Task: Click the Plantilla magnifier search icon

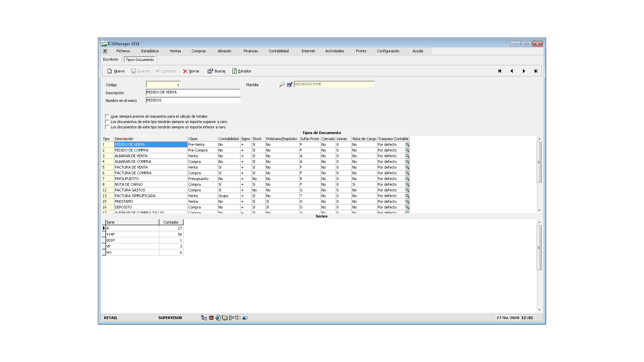Action: 282,84
